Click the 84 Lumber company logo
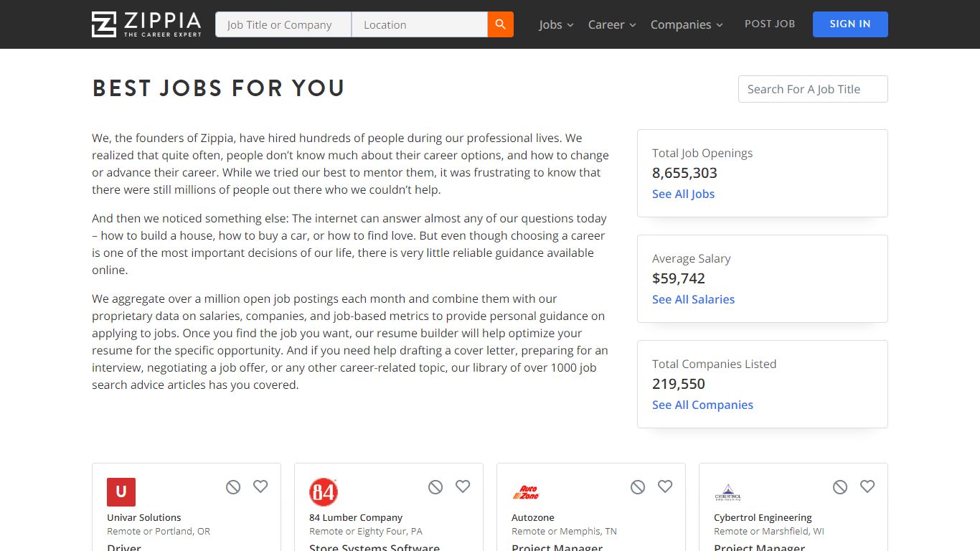This screenshot has height=551, width=980. pos(324,492)
